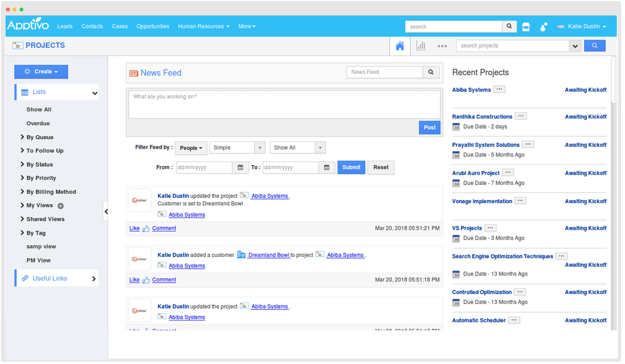Open the Simple feed type dropdown
The width and height of the screenshot is (625, 364).
point(237,148)
